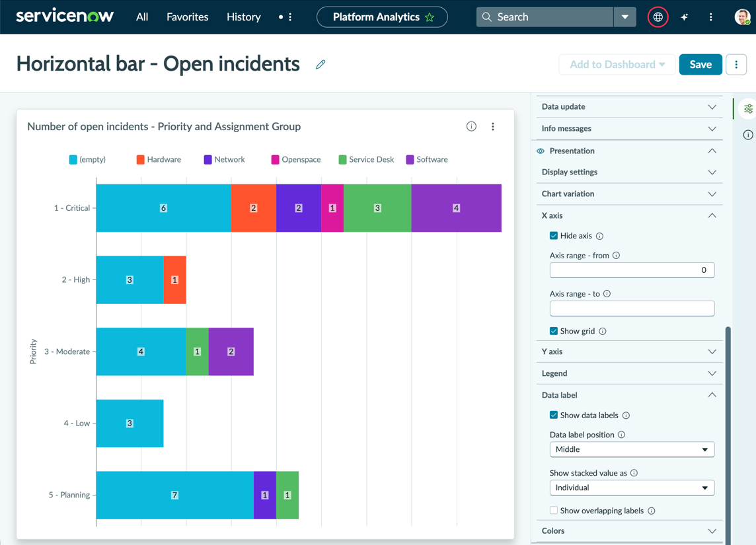The height and width of the screenshot is (545, 756).
Task: Click the Save button
Action: (x=700, y=64)
